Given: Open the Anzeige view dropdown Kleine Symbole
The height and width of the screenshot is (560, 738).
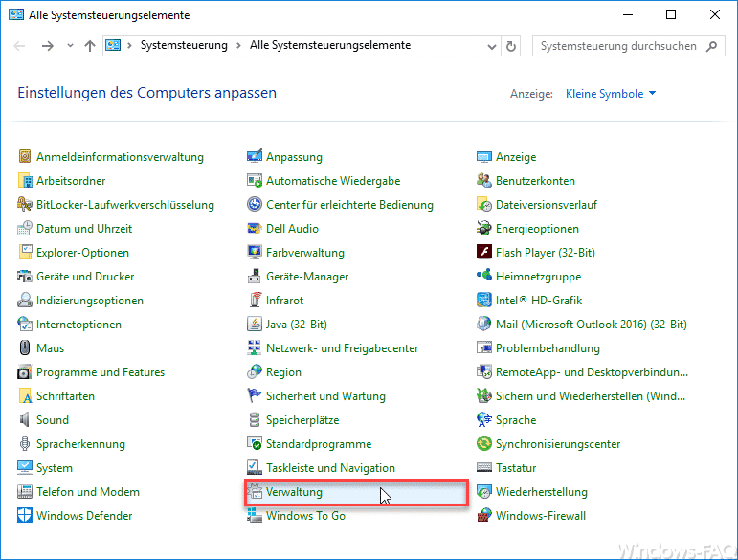Looking at the screenshot, I should [611, 94].
